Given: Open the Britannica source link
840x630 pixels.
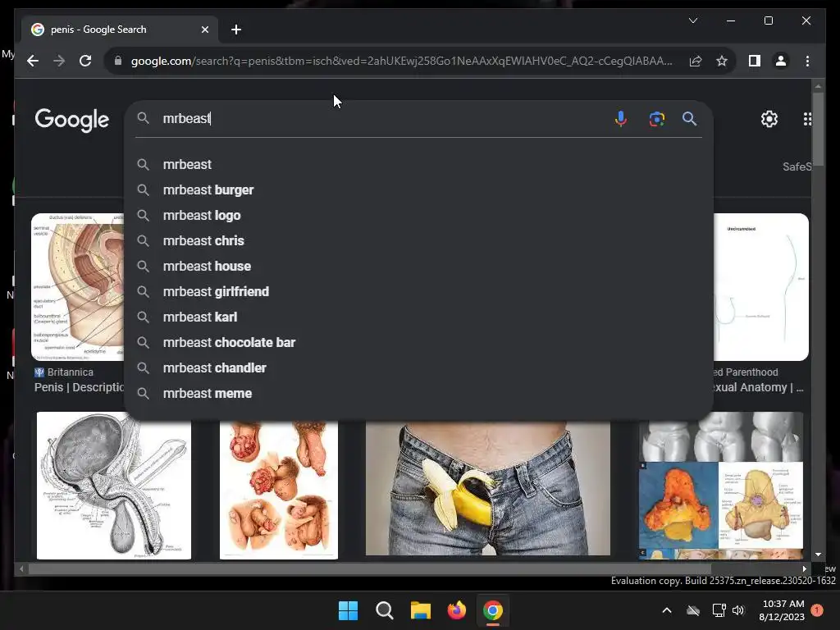Looking at the screenshot, I should 64,372.
